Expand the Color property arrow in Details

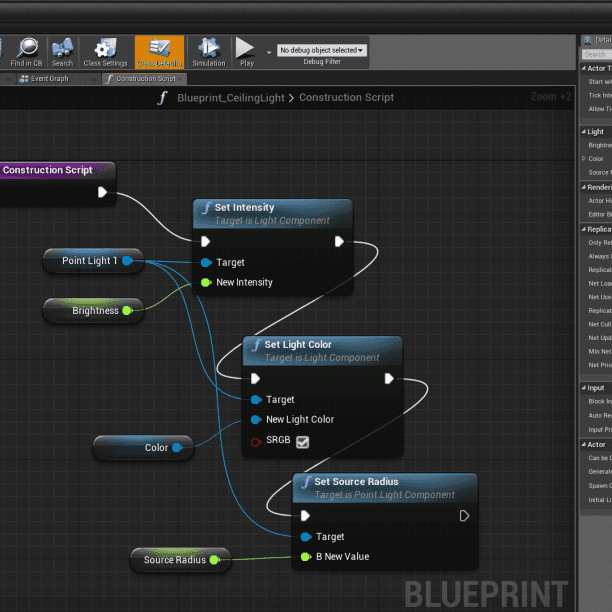click(x=584, y=158)
